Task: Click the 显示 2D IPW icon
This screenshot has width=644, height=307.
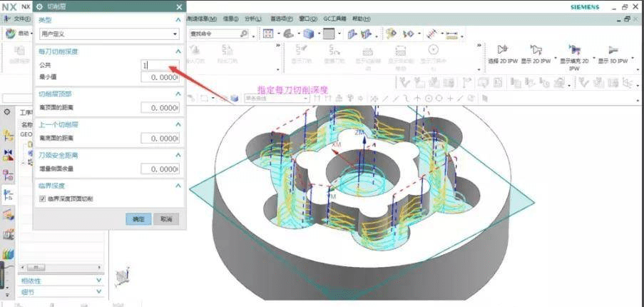Action: (536, 50)
